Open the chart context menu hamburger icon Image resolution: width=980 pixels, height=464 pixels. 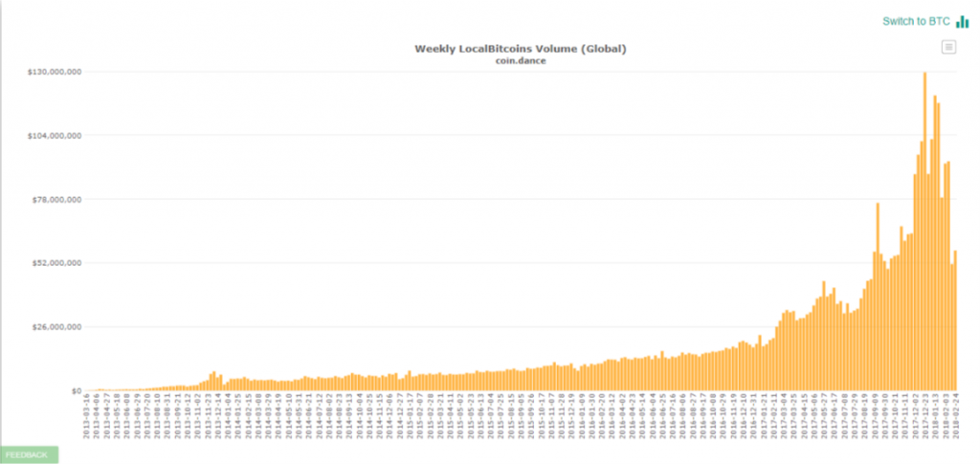pyautogui.click(x=948, y=47)
